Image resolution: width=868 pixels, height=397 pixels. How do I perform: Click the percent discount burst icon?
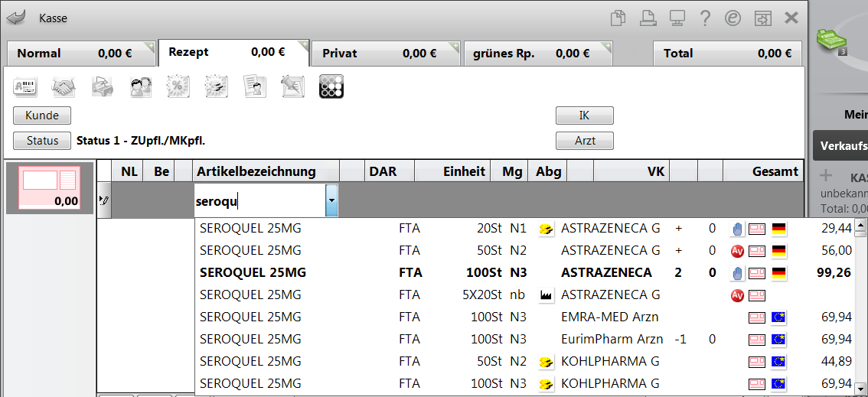coord(179,86)
